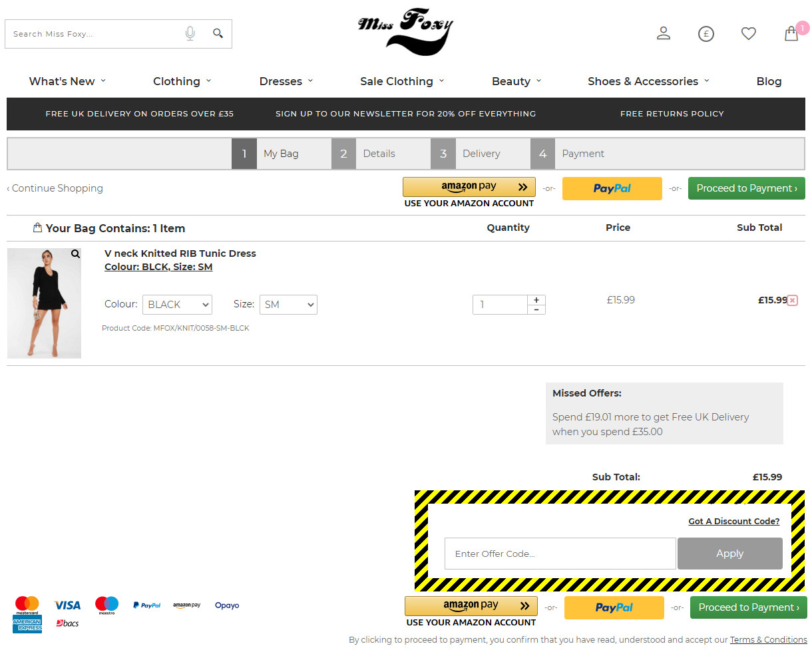Click the Free Returns Policy banner

[x=672, y=114]
